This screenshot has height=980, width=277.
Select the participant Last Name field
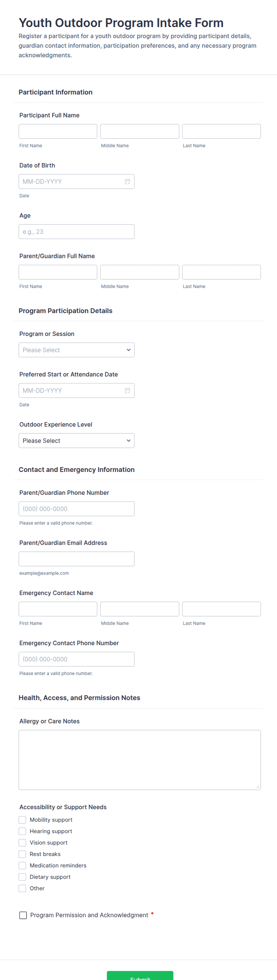(221, 131)
